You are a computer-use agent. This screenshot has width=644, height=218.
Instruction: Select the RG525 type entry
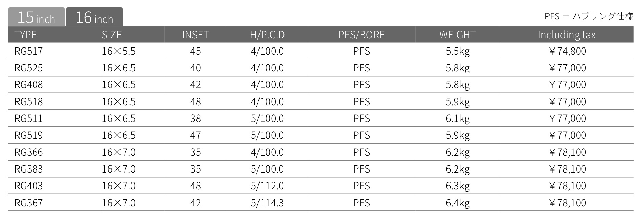pyautogui.click(x=28, y=68)
